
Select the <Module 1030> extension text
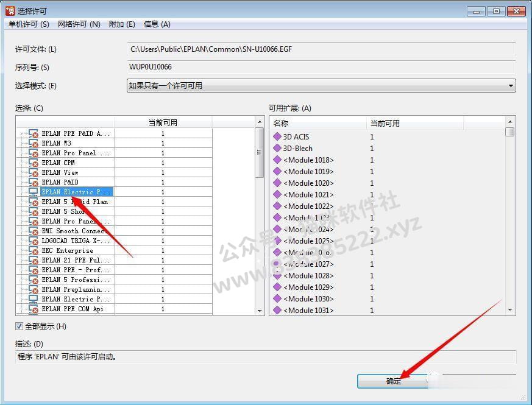[308, 299]
